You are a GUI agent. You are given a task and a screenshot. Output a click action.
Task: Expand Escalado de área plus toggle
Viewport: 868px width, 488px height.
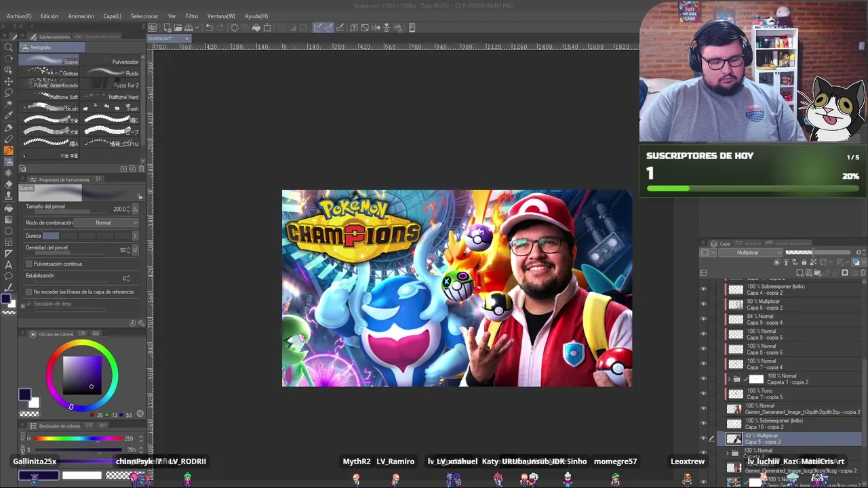click(x=22, y=306)
